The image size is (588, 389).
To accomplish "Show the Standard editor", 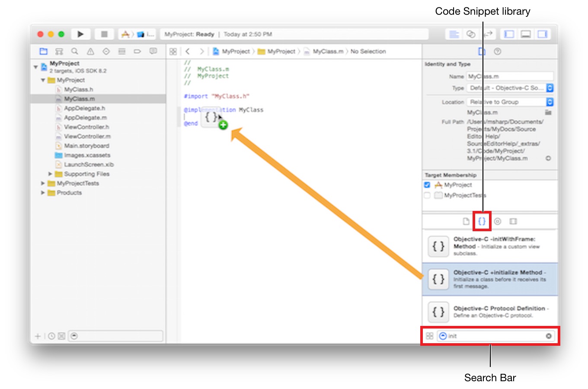I will (454, 34).
